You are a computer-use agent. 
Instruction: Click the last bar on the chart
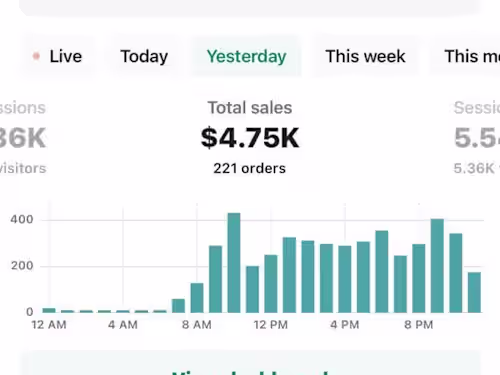(x=474, y=292)
